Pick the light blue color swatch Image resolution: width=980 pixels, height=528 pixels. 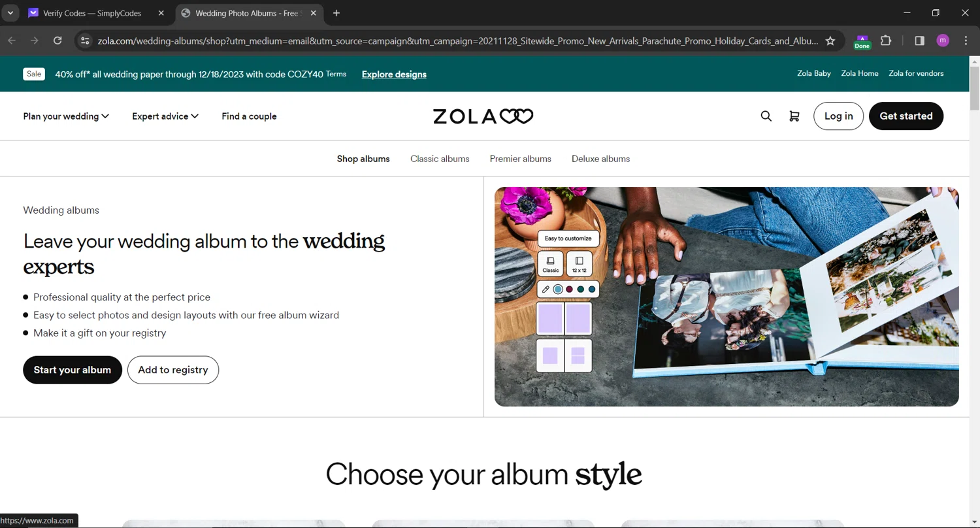coord(558,289)
